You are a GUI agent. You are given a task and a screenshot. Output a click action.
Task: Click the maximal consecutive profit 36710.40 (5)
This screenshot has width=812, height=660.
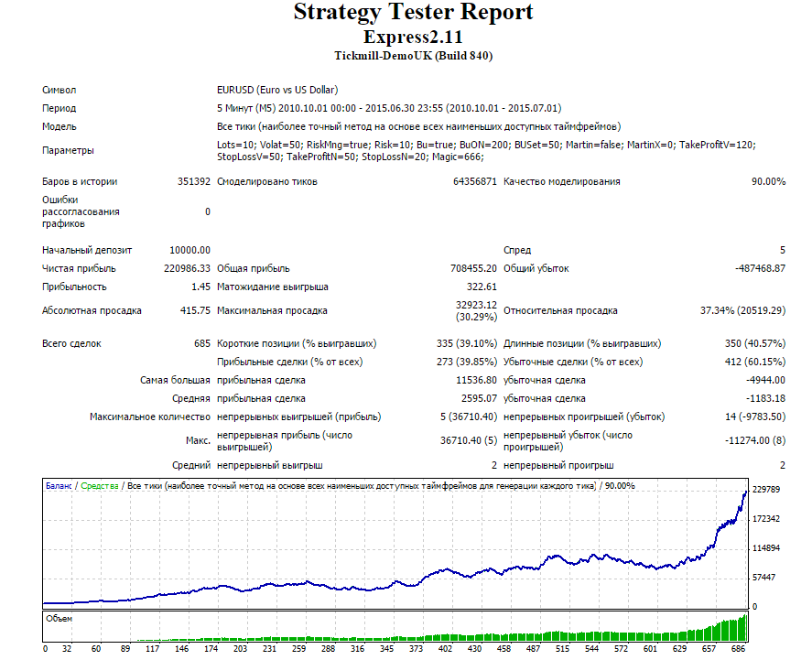tap(468, 440)
